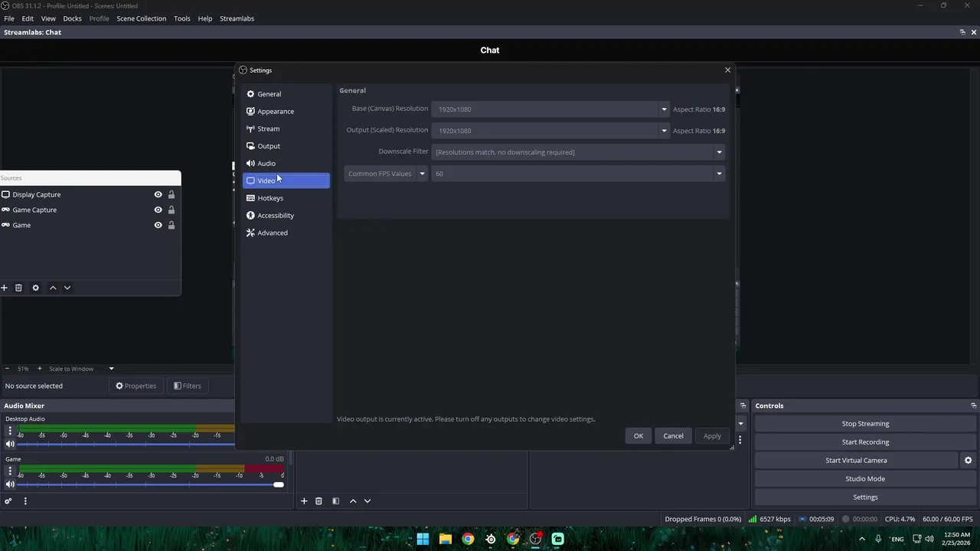980x551 pixels.
Task: Mute Desktop Audio channel
Action: click(10, 444)
